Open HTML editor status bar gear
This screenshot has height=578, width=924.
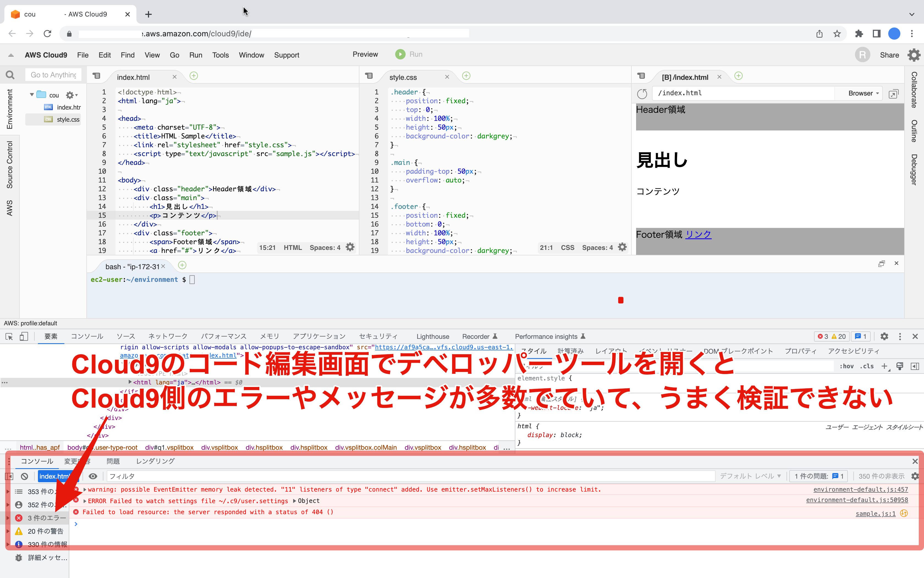350,247
